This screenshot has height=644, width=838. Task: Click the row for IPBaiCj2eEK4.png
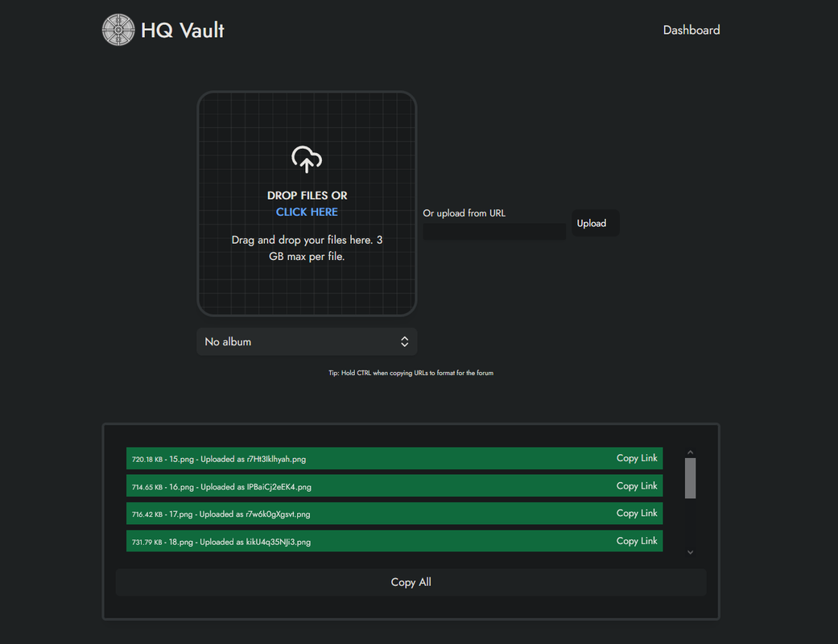click(394, 485)
